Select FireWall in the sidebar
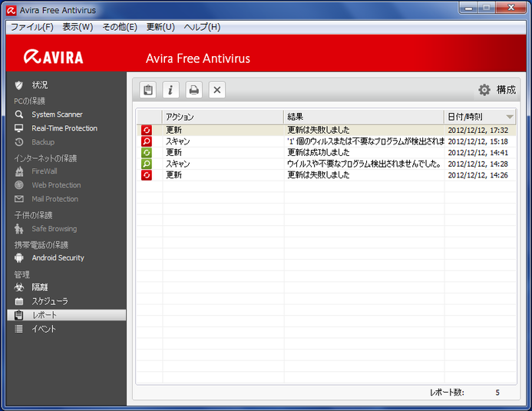 (45, 171)
